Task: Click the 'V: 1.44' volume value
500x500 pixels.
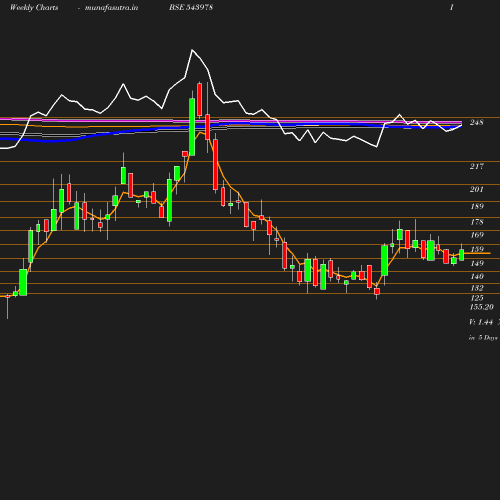Action: [x=481, y=322]
